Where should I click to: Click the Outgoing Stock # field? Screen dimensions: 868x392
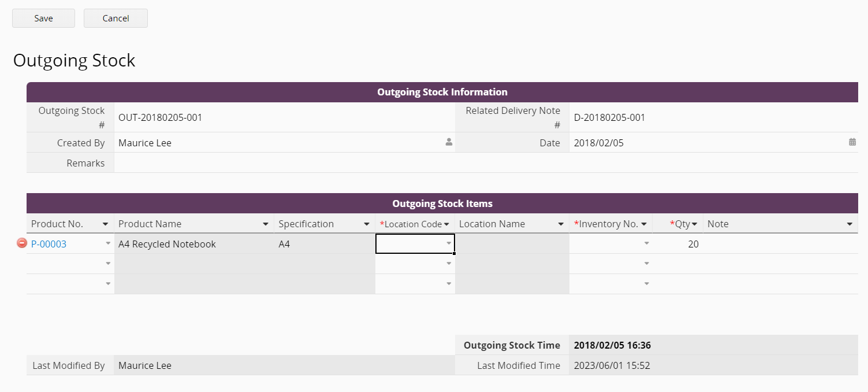click(x=283, y=117)
